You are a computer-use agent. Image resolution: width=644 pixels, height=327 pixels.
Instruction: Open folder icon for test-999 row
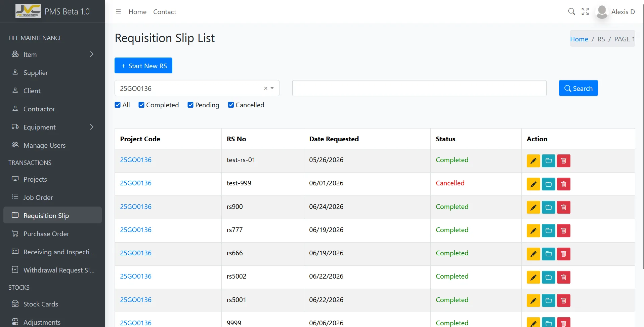549,184
